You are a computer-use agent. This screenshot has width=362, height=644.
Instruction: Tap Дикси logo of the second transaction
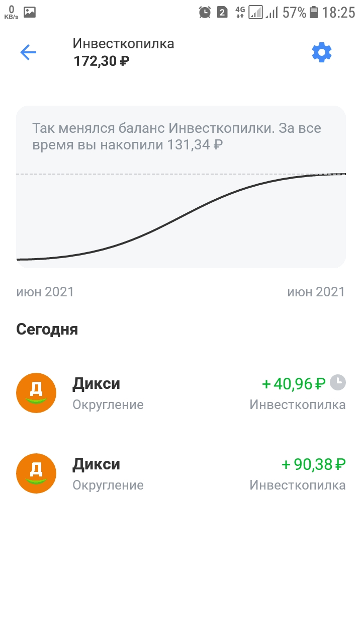click(36, 473)
